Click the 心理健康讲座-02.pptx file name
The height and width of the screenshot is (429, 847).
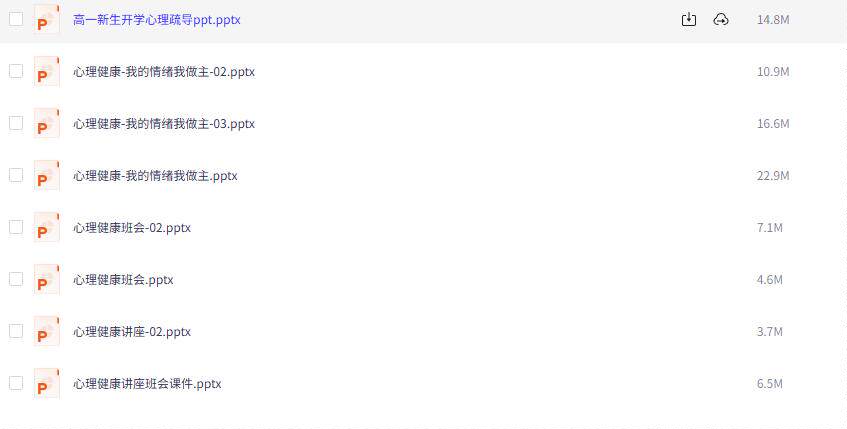132,332
